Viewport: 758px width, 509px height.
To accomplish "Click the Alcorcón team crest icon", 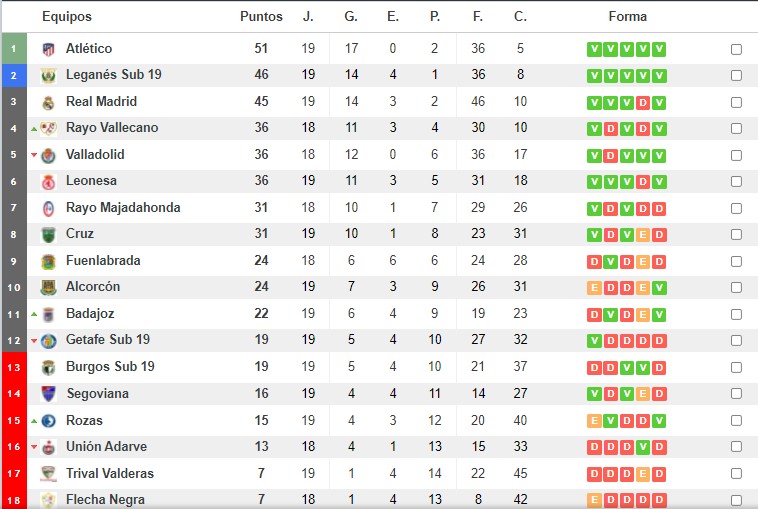I will (47, 287).
